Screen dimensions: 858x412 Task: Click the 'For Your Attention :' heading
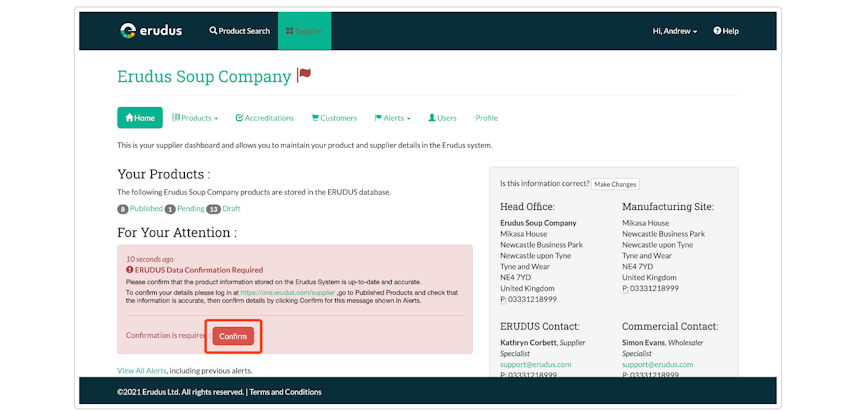tap(177, 233)
